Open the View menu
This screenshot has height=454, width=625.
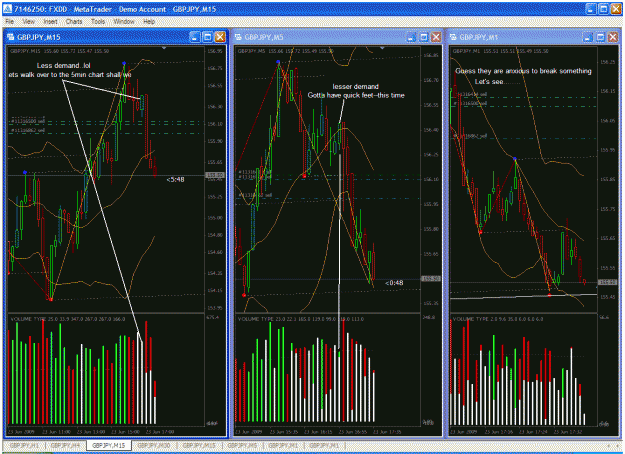tap(28, 22)
